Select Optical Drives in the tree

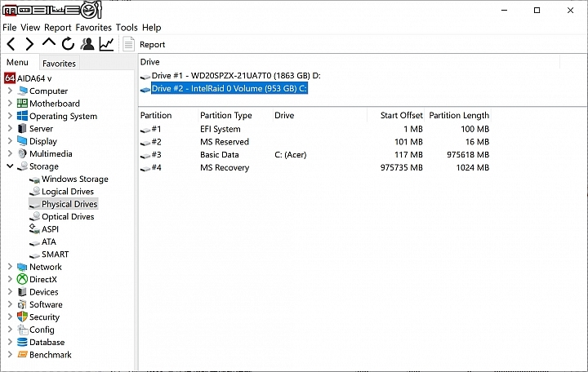(x=68, y=216)
